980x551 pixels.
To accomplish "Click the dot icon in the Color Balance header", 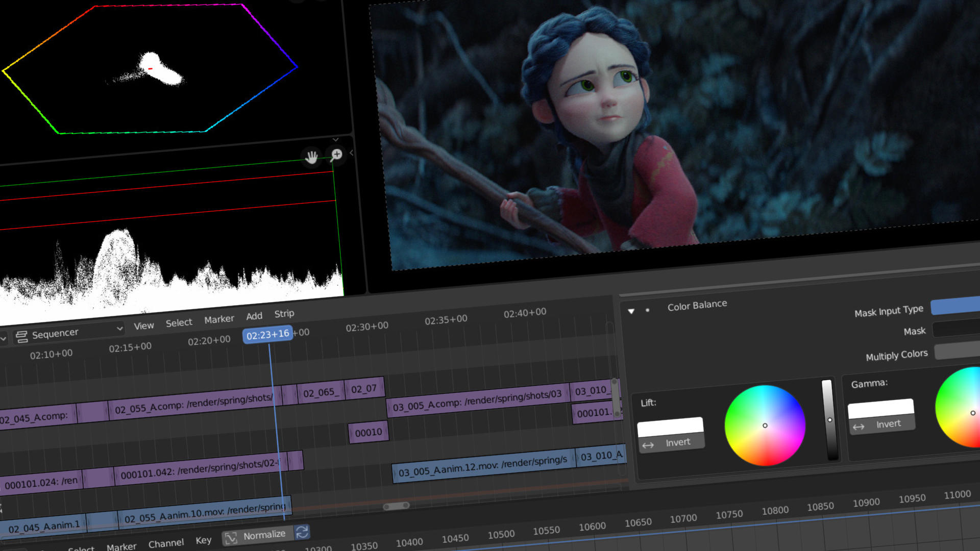I will [648, 310].
